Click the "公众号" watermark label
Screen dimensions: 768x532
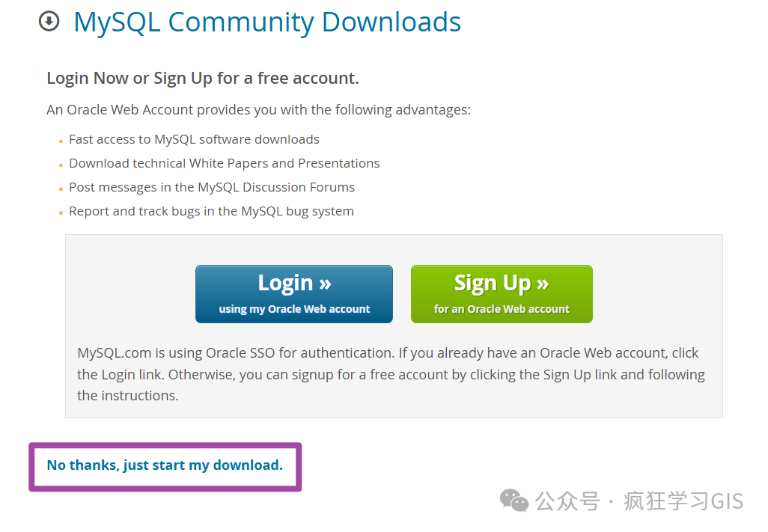[x=568, y=501]
